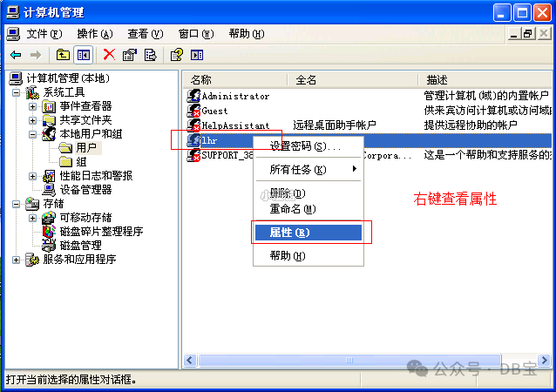The height and width of the screenshot is (392, 556).
Task: Collapse the 系统工具 tree node
Action: pos(16,93)
